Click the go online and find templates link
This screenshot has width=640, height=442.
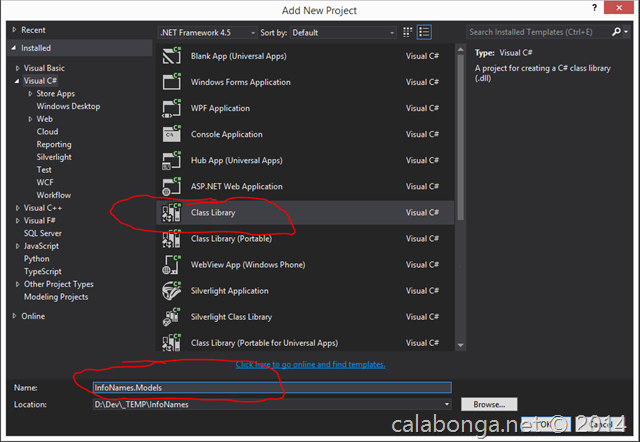point(310,364)
